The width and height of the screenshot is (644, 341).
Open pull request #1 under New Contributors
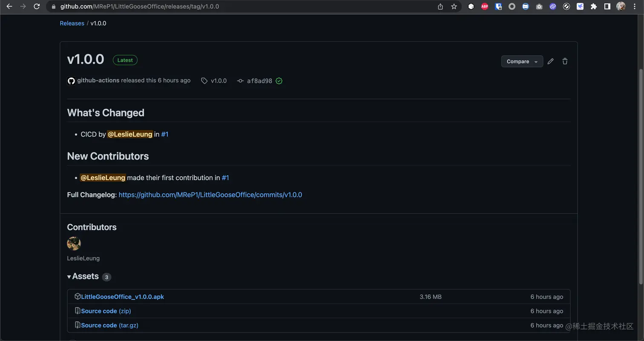226,178
